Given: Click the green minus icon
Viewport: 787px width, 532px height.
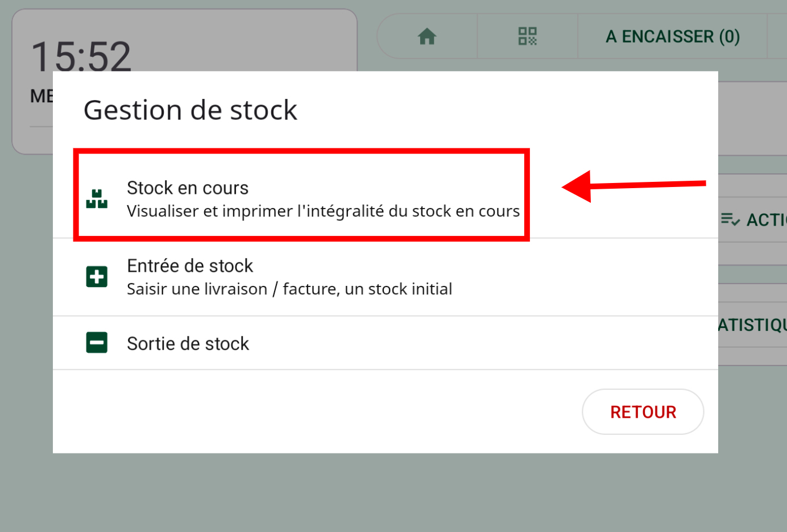Looking at the screenshot, I should pos(97,343).
